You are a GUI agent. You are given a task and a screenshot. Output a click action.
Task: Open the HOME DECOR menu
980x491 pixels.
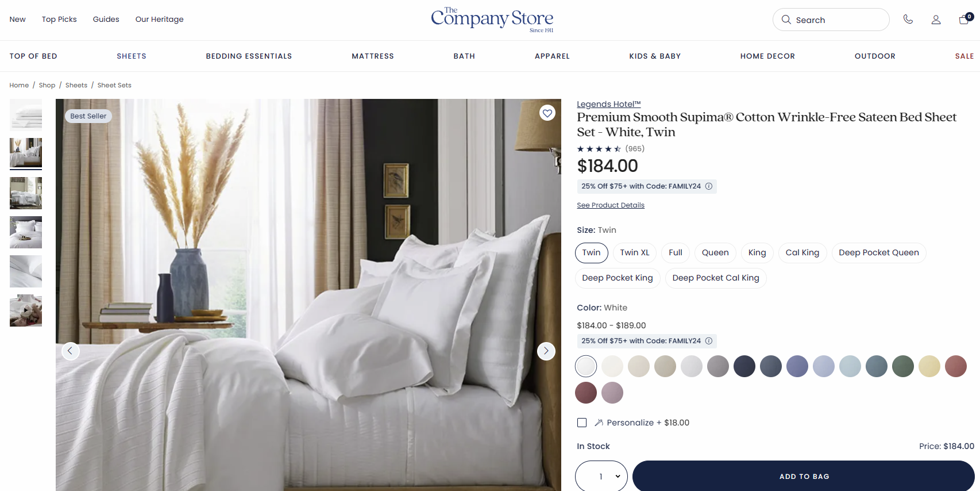(767, 56)
